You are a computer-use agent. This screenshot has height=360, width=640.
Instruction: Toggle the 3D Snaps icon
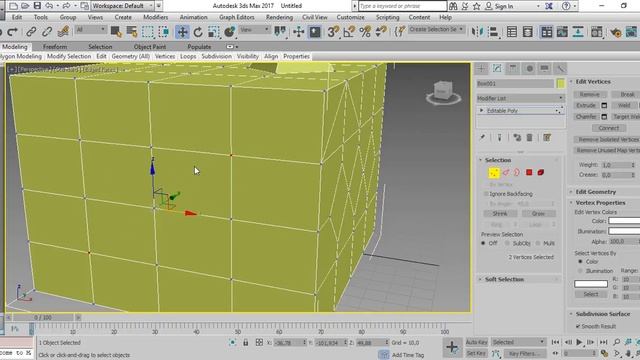pyautogui.click(x=333, y=31)
